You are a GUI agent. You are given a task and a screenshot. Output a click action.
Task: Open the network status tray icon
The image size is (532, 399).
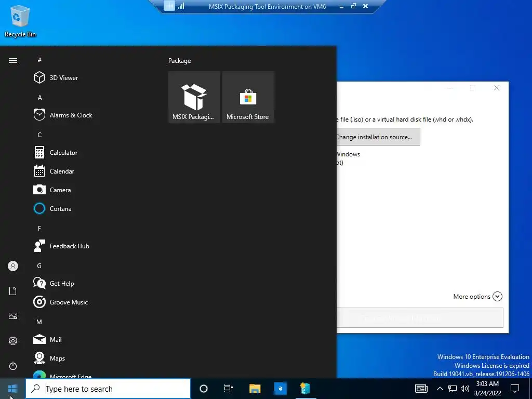(453, 389)
